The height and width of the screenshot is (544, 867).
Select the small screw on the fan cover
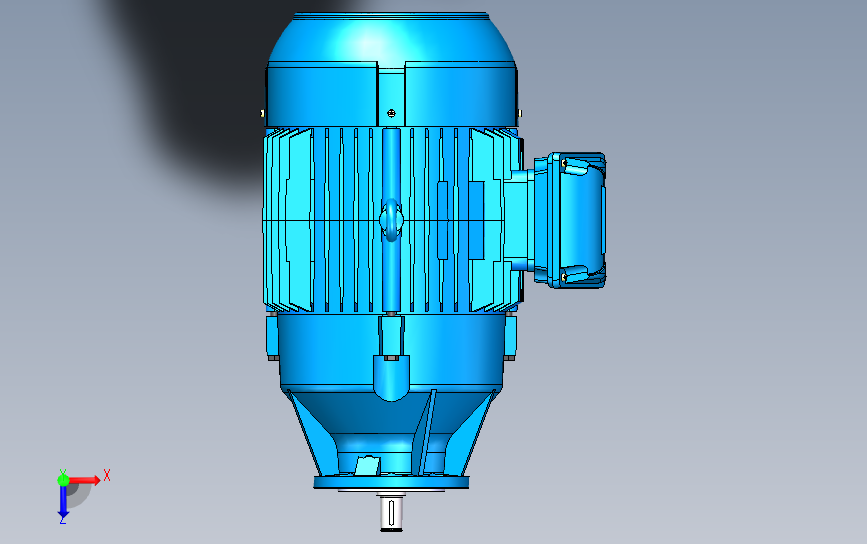391,113
